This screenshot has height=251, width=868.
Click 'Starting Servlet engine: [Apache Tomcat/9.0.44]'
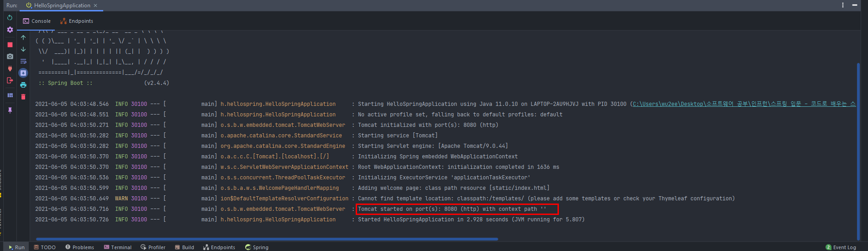coord(433,146)
